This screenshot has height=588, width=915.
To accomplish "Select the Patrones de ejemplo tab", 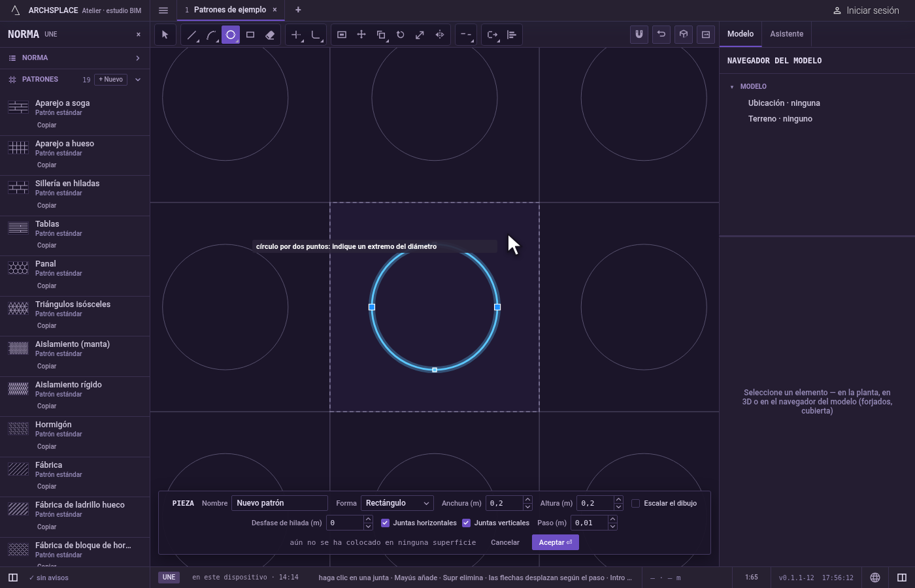I will (x=230, y=10).
